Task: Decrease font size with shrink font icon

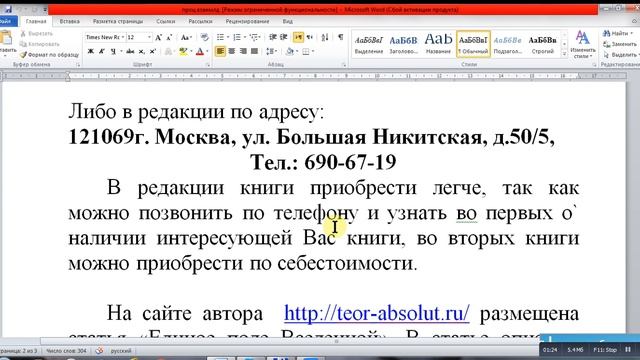Action: tap(169, 38)
